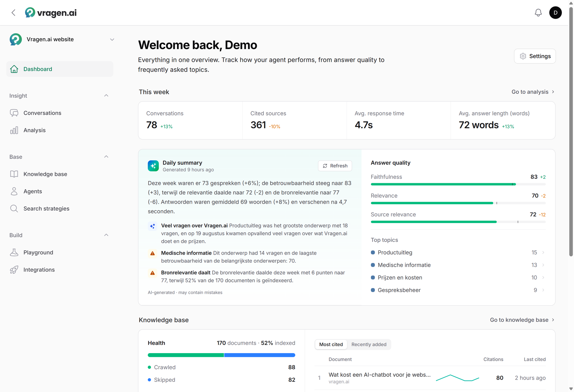The image size is (574, 392).
Task: Follow the Go to analysis link
Action: [533, 92]
